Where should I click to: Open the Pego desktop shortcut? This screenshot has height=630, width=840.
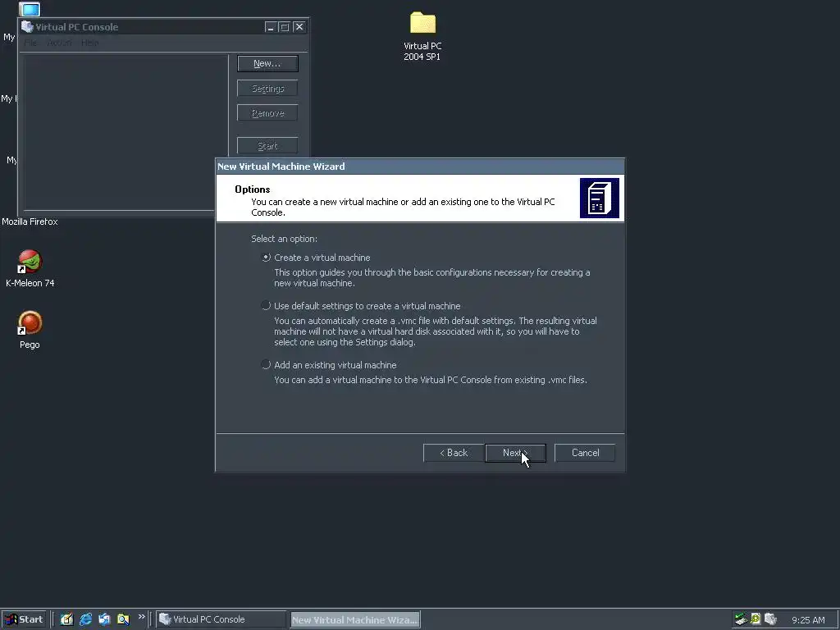(30, 330)
